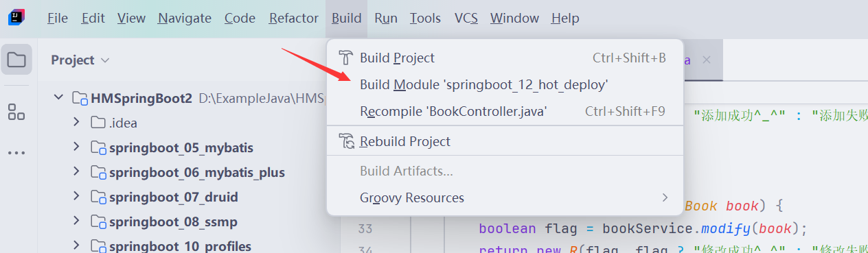868x253 pixels.
Task: Click Build Project menu entry
Action: pos(505,58)
